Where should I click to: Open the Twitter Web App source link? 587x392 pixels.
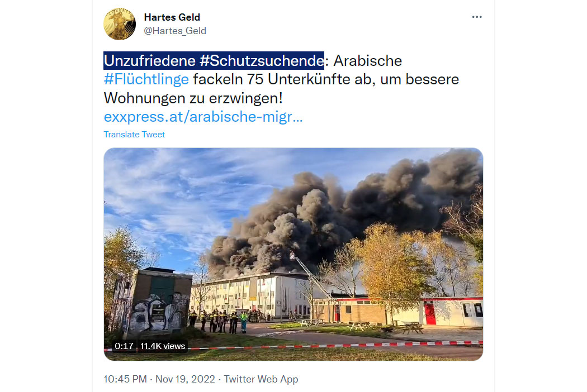coord(261,379)
